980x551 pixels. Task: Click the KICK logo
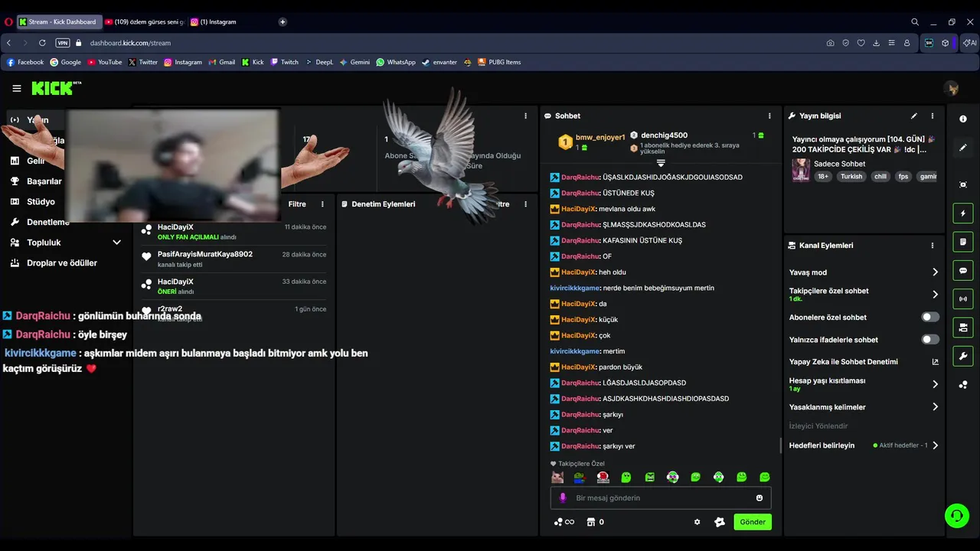click(x=56, y=89)
